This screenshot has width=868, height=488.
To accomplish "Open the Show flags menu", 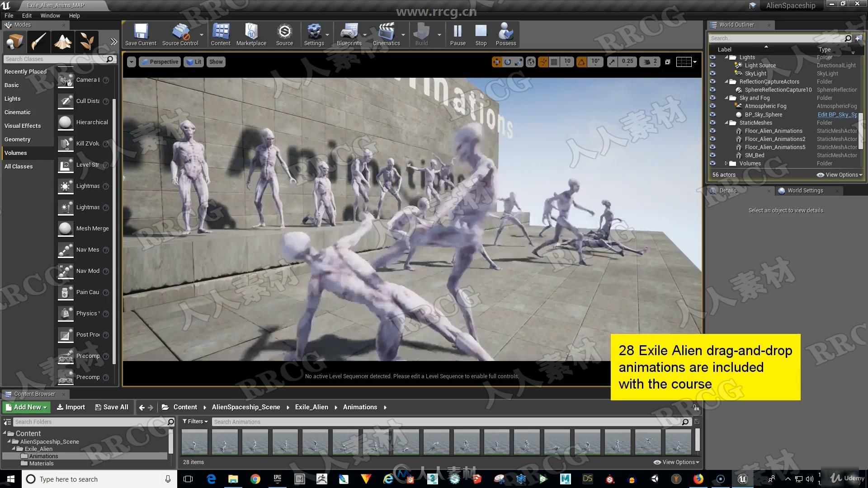I will 216,62.
